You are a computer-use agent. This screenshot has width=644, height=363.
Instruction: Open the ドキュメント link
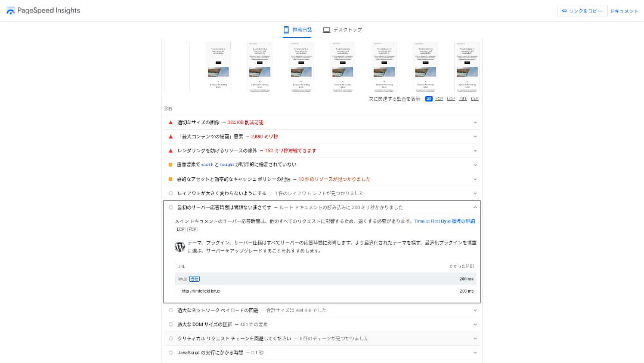[624, 11]
